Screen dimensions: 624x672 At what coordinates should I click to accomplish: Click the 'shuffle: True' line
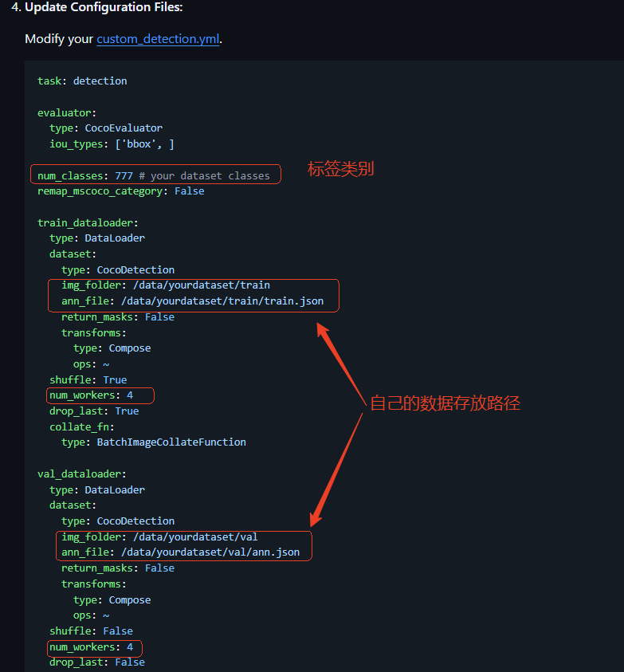pyautogui.click(x=88, y=379)
